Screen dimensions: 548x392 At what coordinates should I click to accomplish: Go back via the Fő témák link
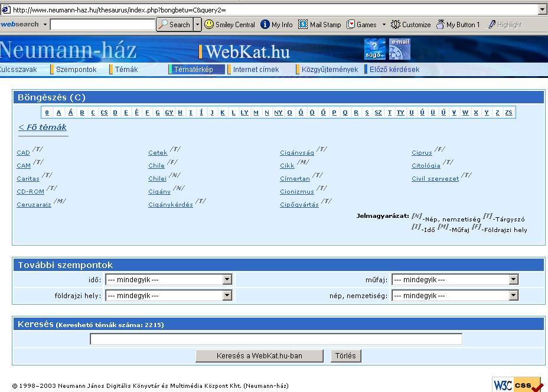click(43, 127)
